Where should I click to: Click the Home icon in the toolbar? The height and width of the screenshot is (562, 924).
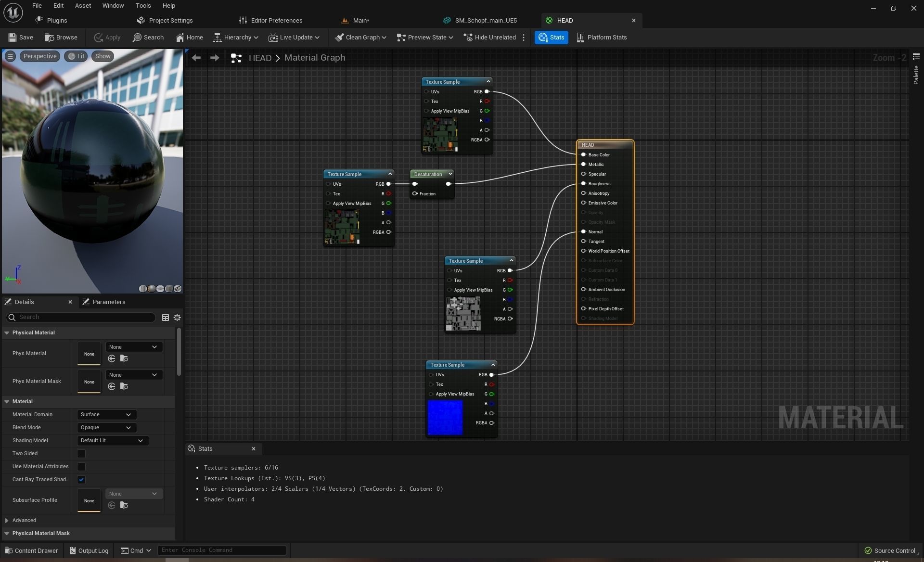click(180, 38)
